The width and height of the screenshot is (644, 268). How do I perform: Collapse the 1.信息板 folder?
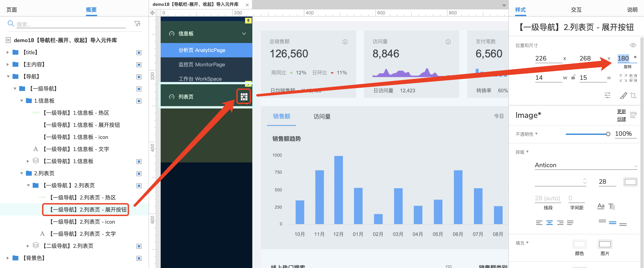tap(21, 101)
